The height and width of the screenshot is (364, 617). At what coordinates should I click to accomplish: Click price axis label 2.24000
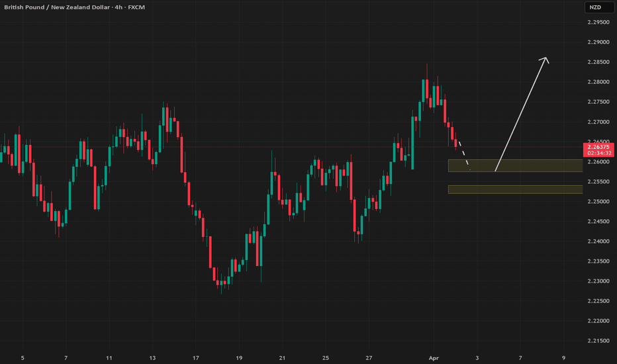[x=598, y=241]
